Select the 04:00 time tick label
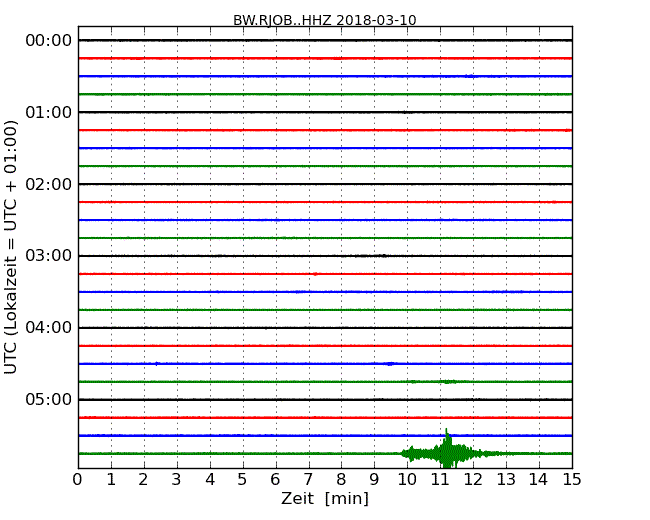 [49, 328]
